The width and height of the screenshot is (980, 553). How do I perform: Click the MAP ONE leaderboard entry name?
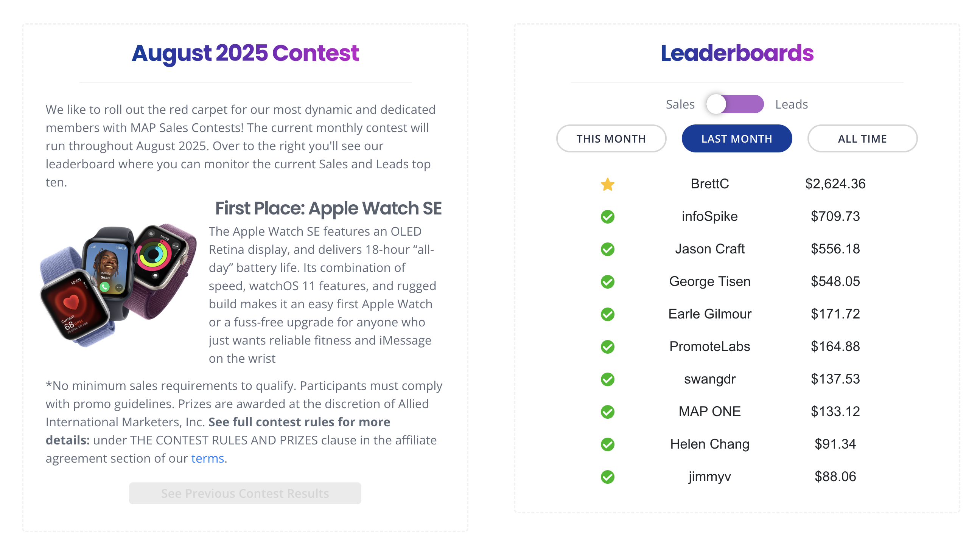(x=709, y=412)
